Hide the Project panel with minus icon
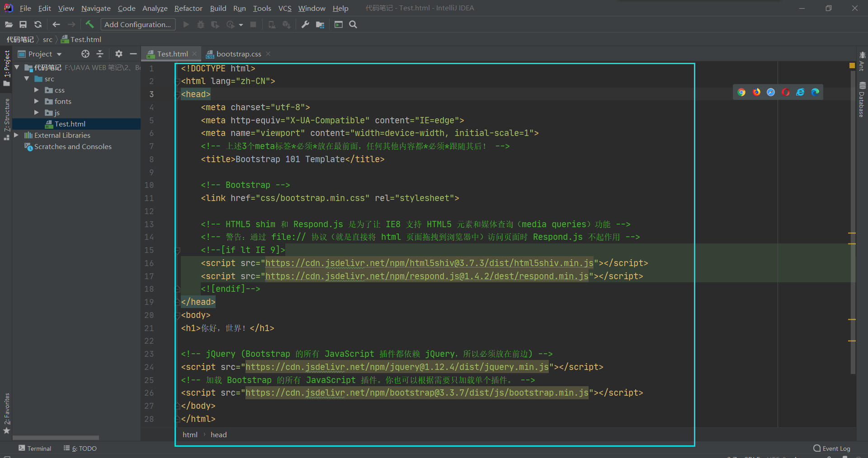868x458 pixels. point(133,54)
